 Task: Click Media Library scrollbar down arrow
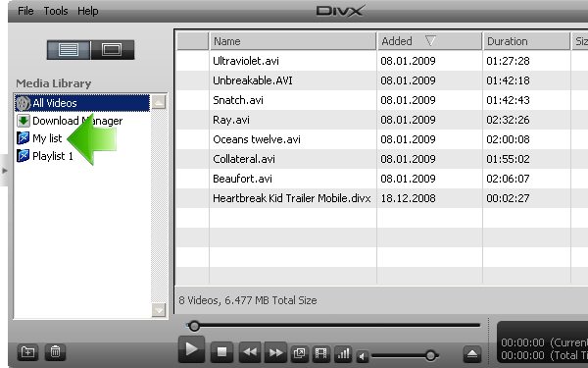click(159, 310)
